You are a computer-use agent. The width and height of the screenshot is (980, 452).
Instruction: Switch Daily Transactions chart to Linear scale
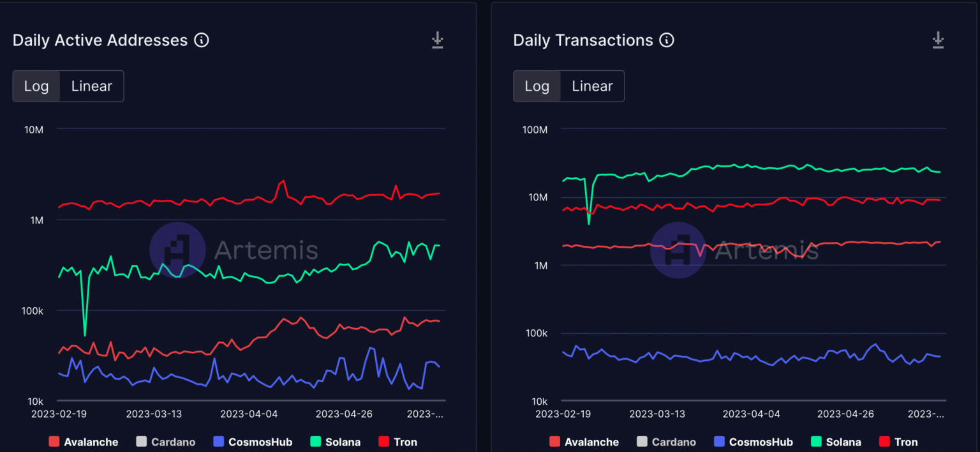[x=592, y=86]
